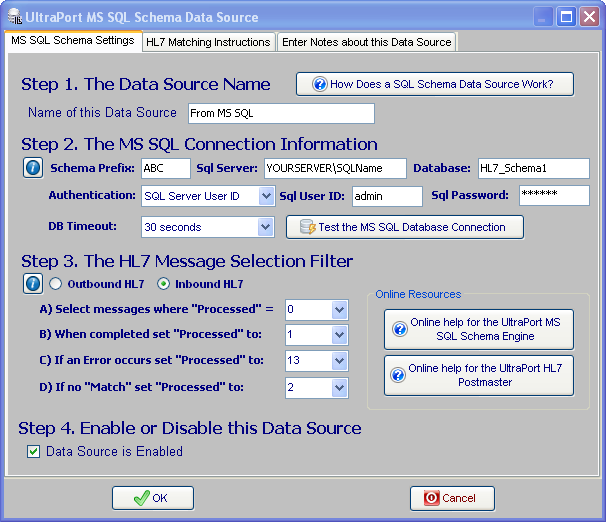The image size is (606, 522).
Task: Open the 'If an Error occurs' dropdown
Action: click(339, 361)
